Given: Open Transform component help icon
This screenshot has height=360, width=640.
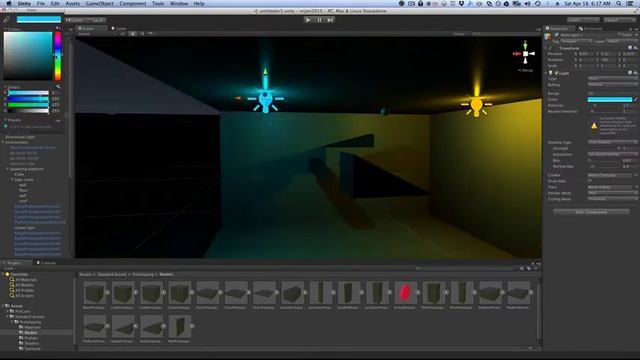Looking at the screenshot, I should [x=630, y=48].
